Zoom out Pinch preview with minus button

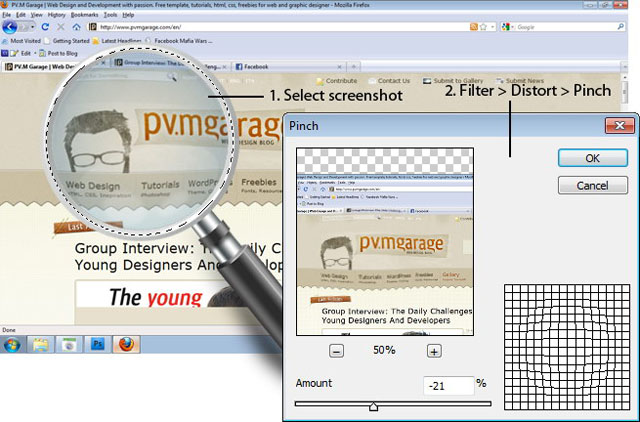coord(336,351)
